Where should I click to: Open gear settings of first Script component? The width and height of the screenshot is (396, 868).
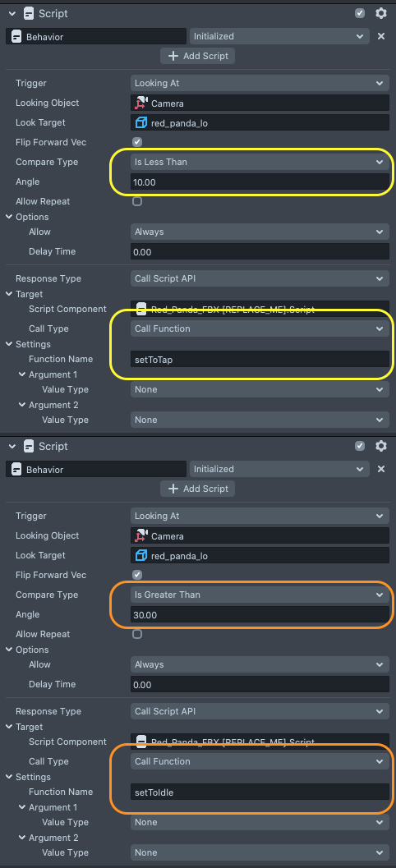click(380, 13)
